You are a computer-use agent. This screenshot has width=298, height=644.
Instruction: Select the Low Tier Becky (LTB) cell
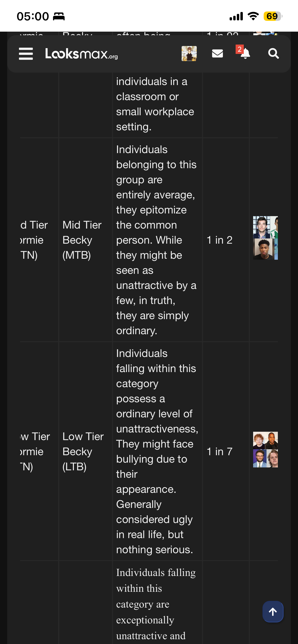pyautogui.click(x=85, y=452)
